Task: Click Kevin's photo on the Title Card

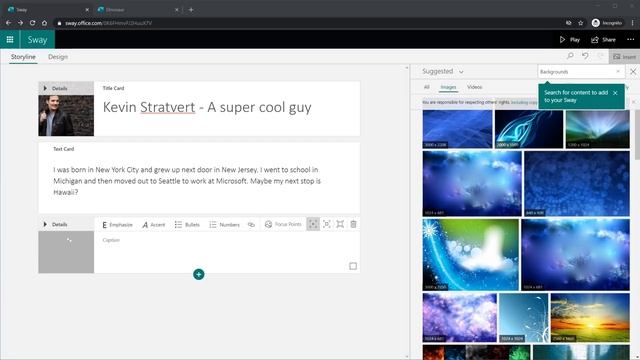Action: coord(66,116)
